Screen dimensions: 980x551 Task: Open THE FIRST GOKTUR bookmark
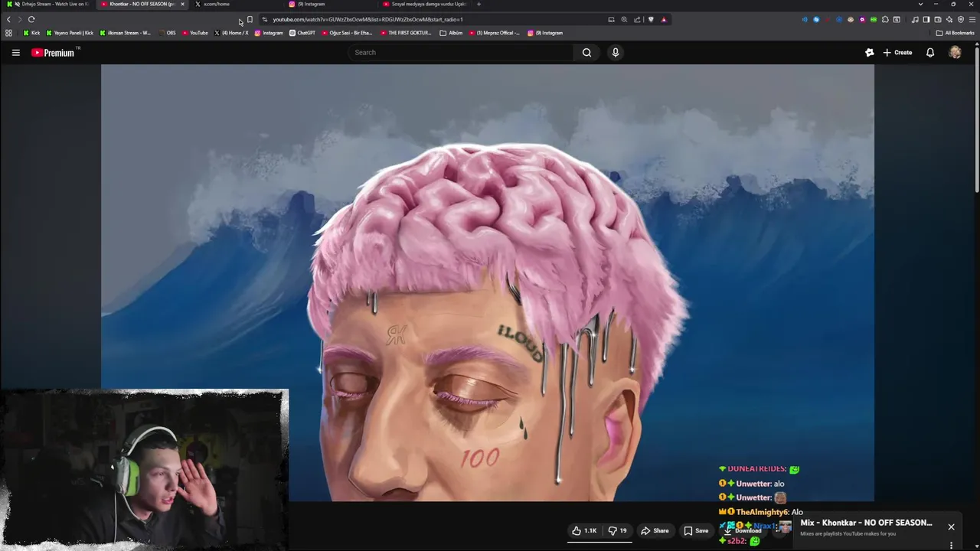tap(406, 33)
